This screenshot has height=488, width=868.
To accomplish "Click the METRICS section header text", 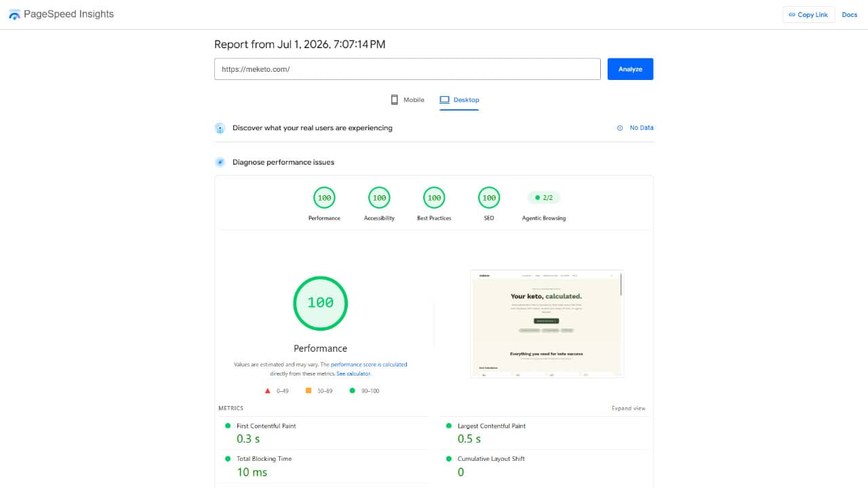I will (231, 409).
